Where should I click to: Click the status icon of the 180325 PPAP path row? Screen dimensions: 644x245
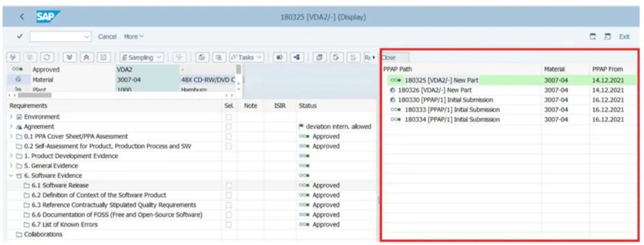(x=396, y=80)
